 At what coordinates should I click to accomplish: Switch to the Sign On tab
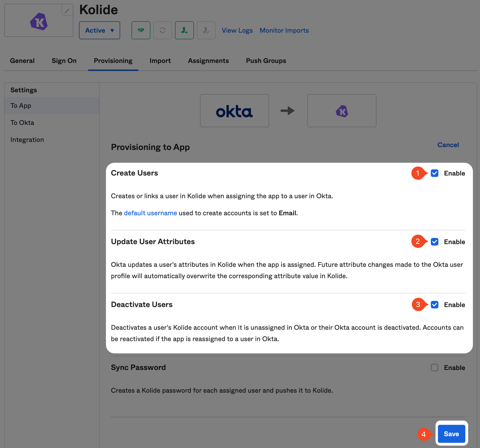point(64,61)
